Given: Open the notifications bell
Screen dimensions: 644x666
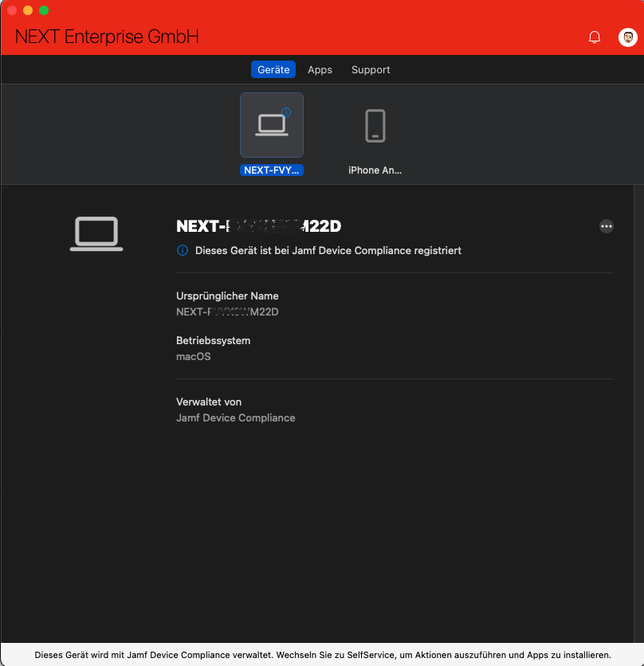Looking at the screenshot, I should [595, 37].
